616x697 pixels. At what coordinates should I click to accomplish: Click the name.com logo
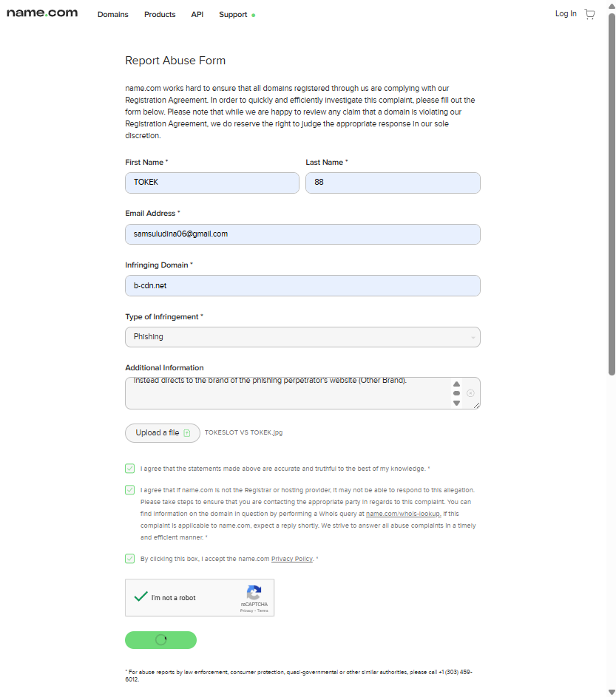(42, 13)
